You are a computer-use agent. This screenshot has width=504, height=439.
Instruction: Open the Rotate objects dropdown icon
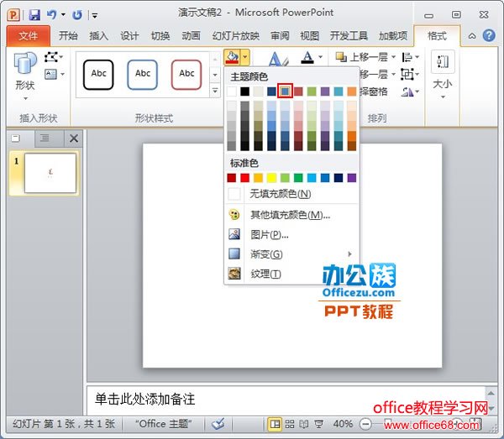pyautogui.click(x=410, y=92)
